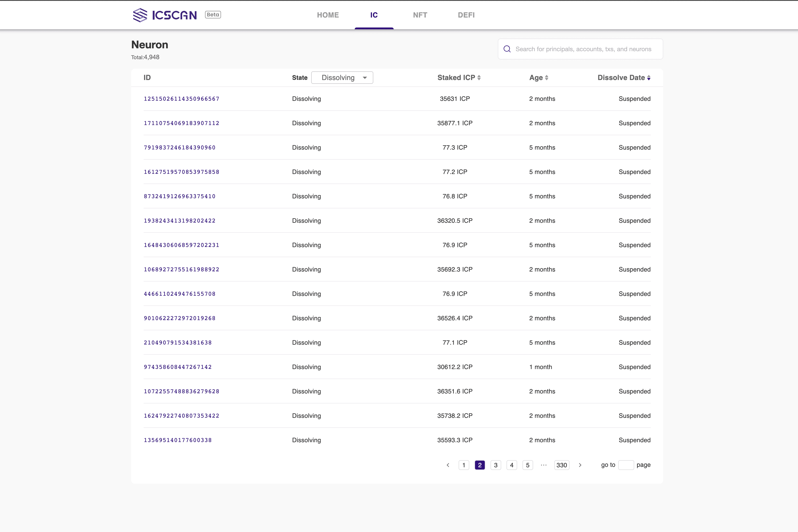This screenshot has height=532, width=798.
Task: Go to previous page arrow
Action: (x=448, y=465)
